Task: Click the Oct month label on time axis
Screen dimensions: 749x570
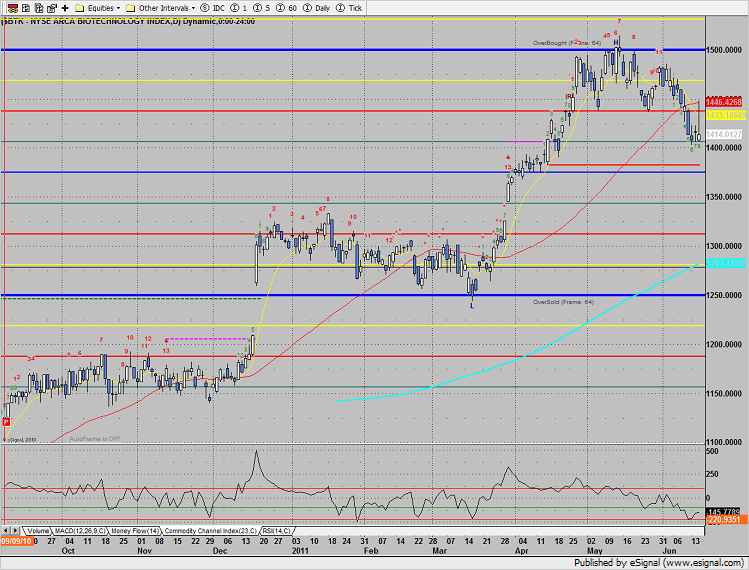Action: pos(68,550)
